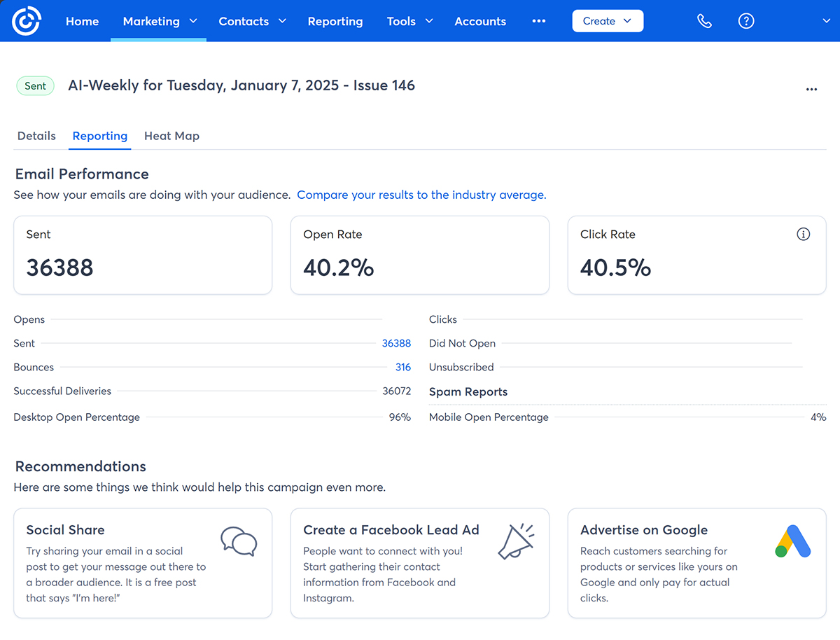Go to Reporting in the top navigation
Screen dimensions: 840x640
coord(335,21)
